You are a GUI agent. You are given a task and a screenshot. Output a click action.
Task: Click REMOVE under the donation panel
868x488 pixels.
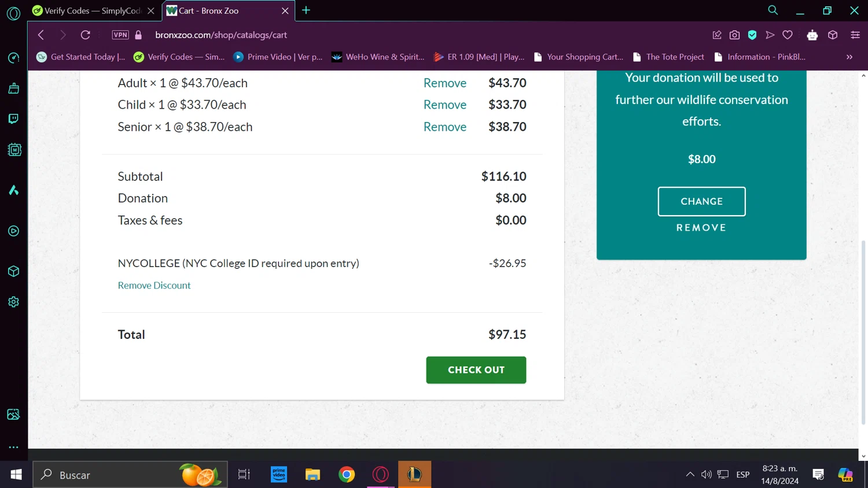click(x=701, y=228)
